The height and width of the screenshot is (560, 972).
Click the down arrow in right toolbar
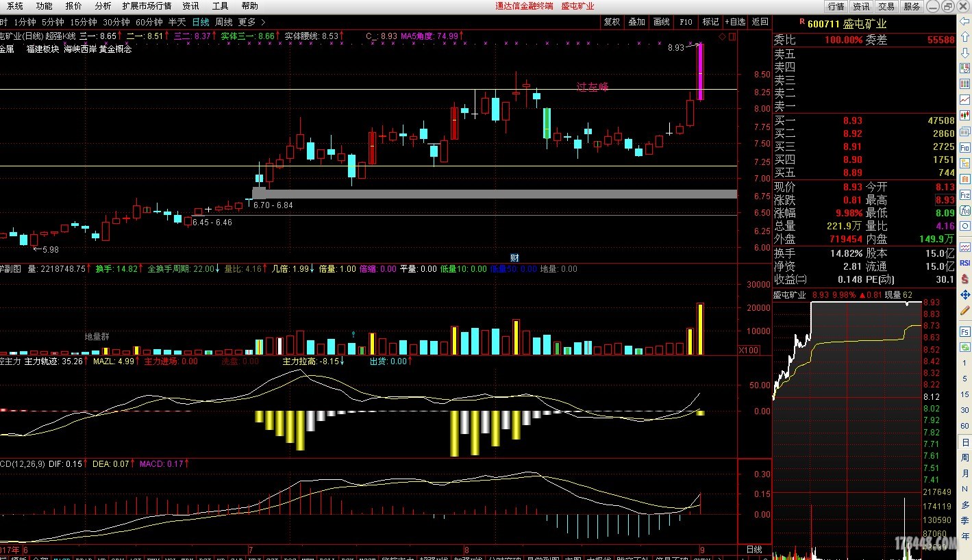pyautogui.click(x=965, y=53)
